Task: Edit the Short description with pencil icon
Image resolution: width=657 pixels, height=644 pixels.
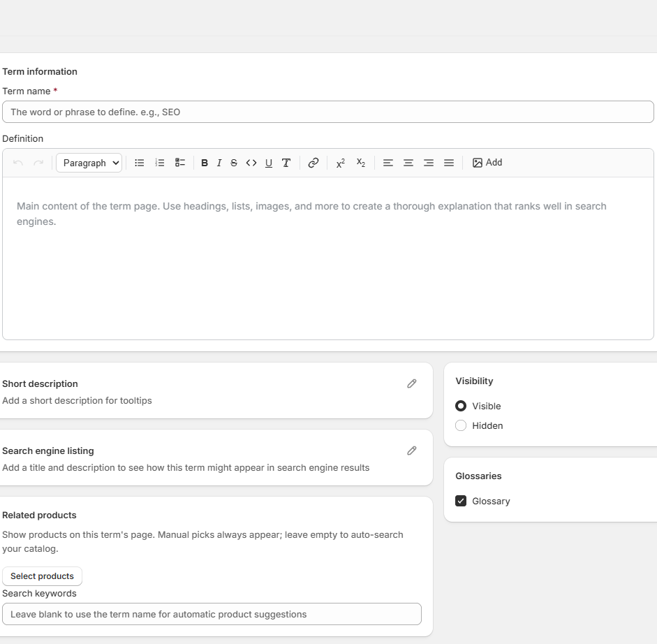Action: [412, 383]
